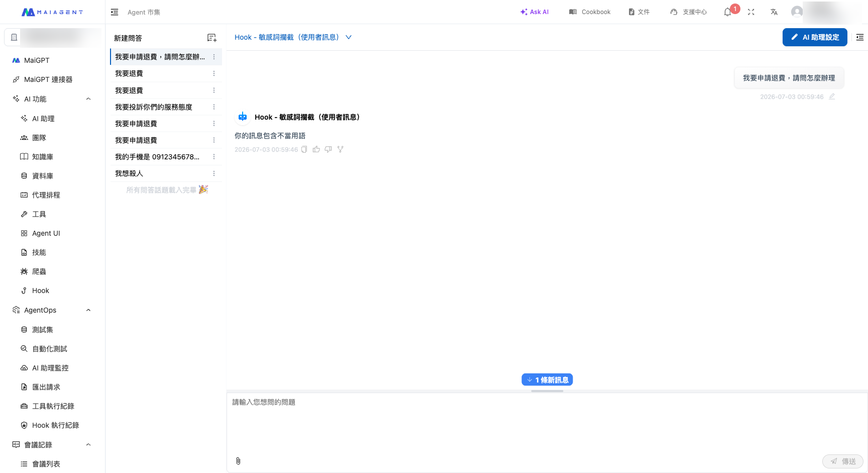Click the user avatar icon

click(x=797, y=12)
